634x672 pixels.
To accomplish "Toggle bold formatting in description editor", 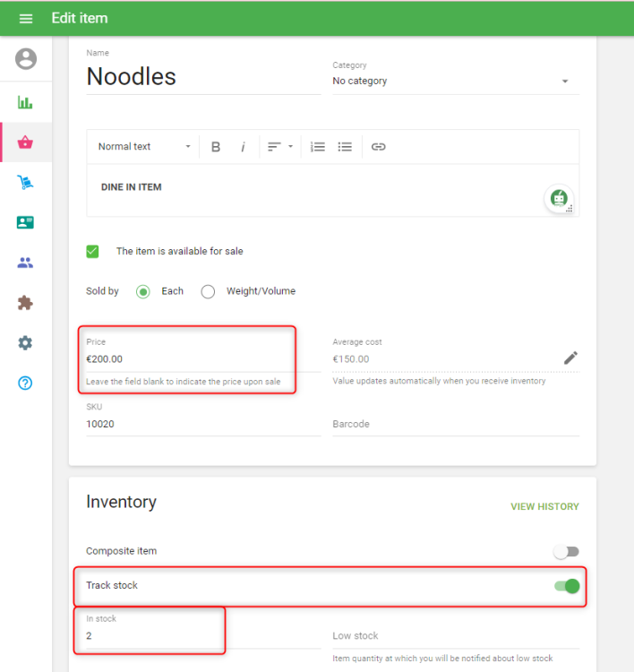I will 216,147.
